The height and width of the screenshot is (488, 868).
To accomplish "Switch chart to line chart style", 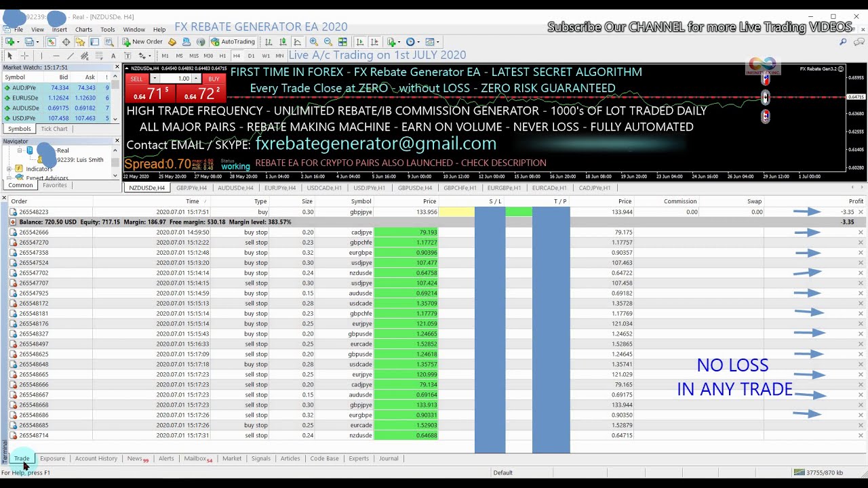I will pyautogui.click(x=297, y=41).
